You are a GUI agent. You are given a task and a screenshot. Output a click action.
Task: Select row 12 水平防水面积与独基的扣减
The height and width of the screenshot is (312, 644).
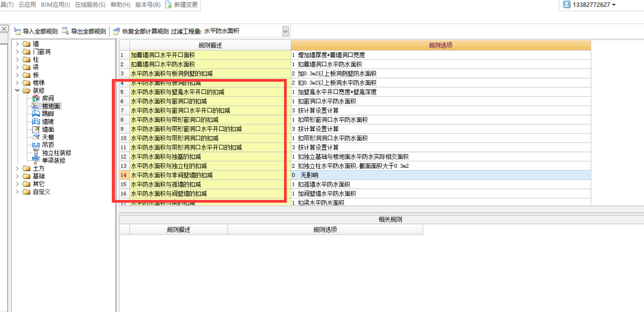210,157
